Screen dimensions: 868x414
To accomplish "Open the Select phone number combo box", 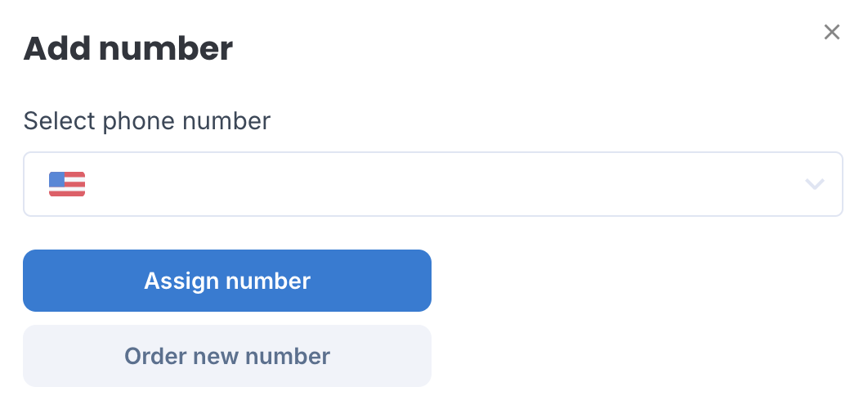I will (433, 184).
